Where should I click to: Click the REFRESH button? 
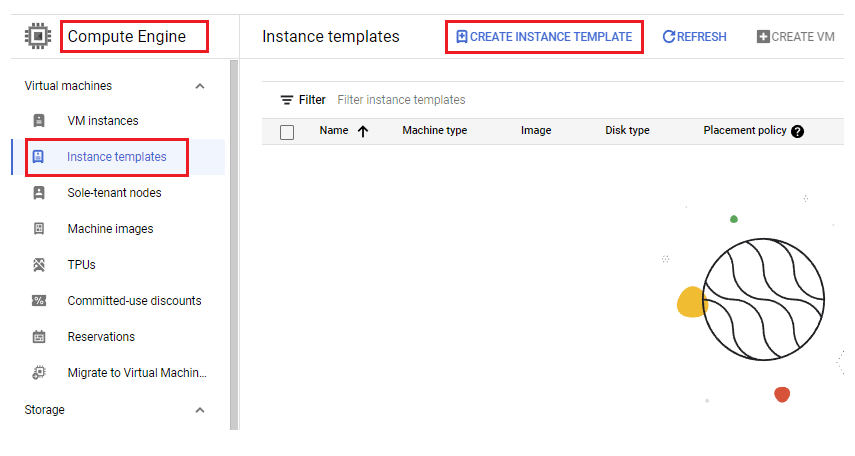coord(694,37)
